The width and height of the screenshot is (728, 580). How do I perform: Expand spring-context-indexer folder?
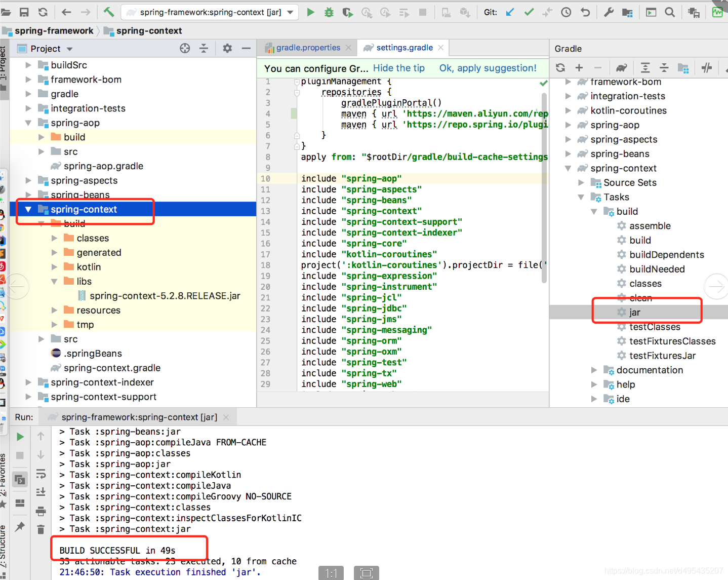tap(28, 382)
